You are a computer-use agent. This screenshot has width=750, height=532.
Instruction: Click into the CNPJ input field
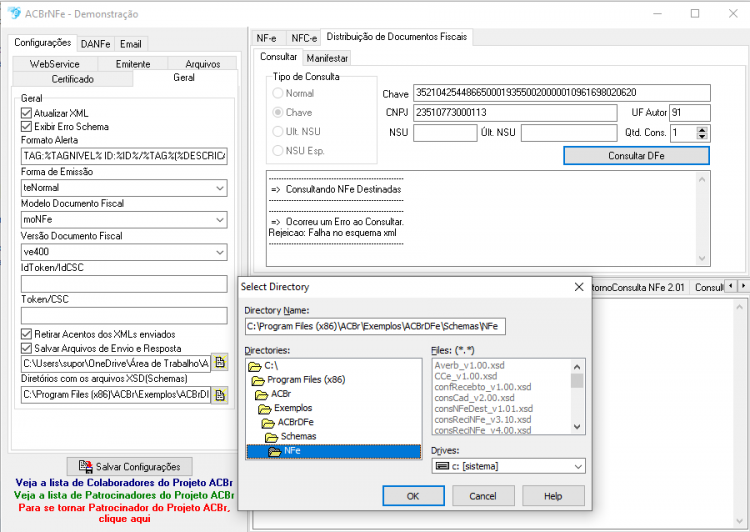coord(515,112)
